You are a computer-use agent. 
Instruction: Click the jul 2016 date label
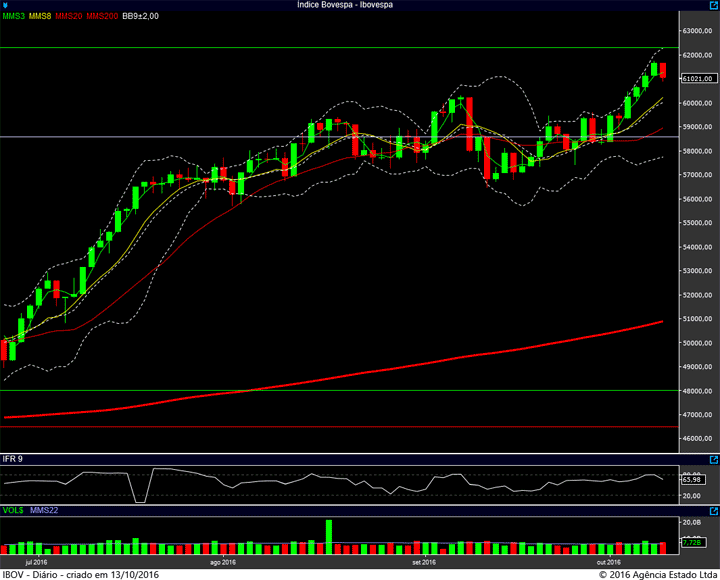(x=36, y=562)
